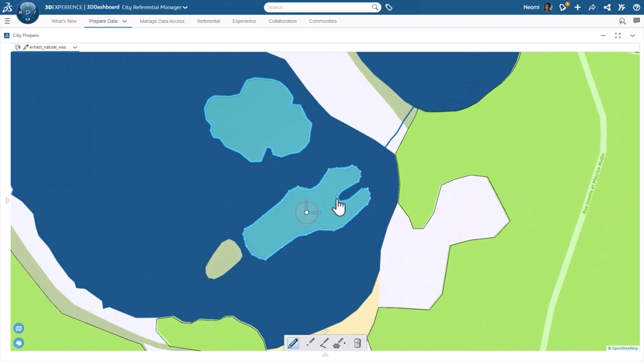Click the OpenStreetMap attribution link

click(623, 349)
